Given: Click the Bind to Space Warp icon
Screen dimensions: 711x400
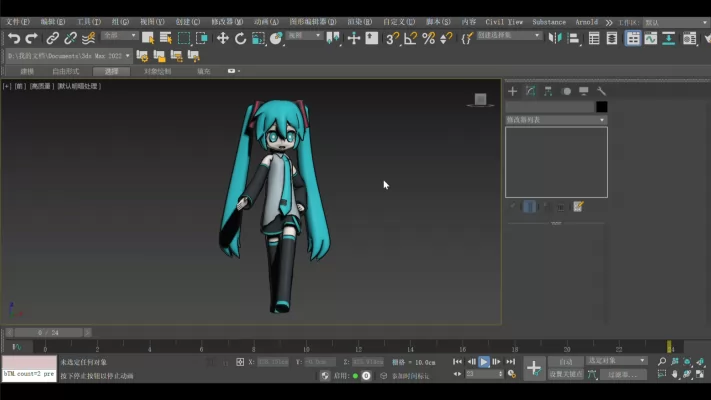Looking at the screenshot, I should coord(88,39).
